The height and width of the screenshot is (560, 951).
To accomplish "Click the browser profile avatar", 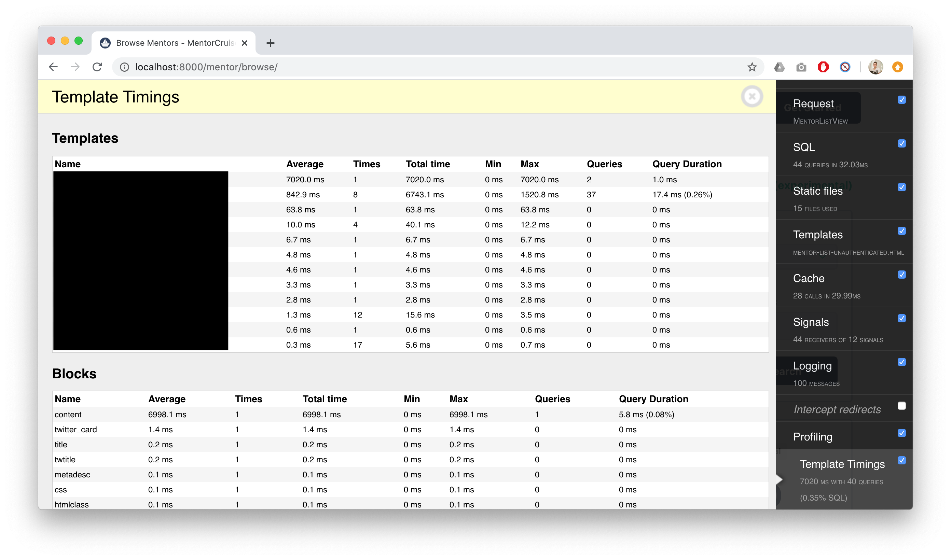I will click(876, 67).
